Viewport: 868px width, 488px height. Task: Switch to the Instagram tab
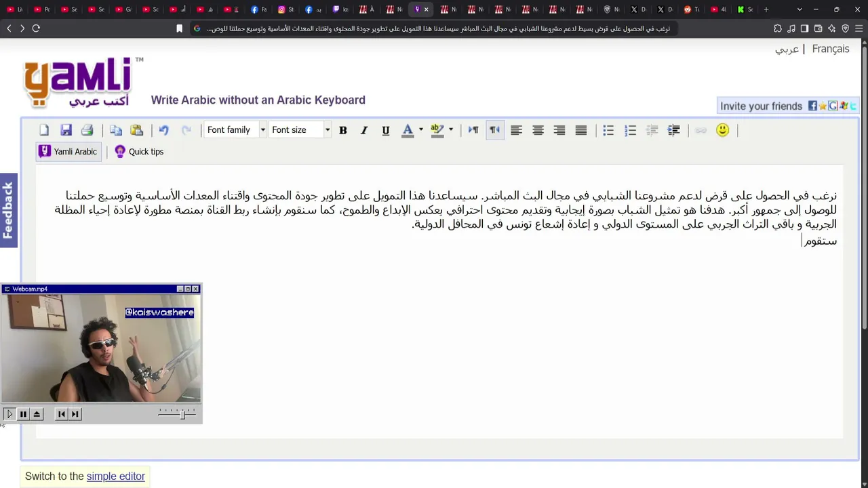tap(285, 9)
